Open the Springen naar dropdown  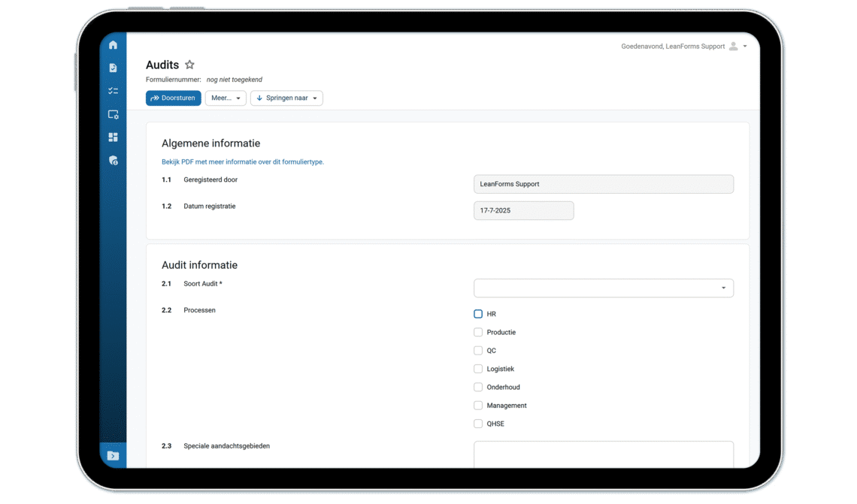coord(286,98)
